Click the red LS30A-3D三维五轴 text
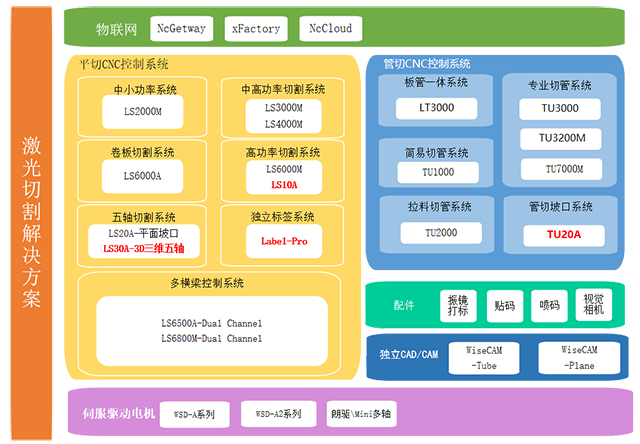 pyautogui.click(x=143, y=247)
